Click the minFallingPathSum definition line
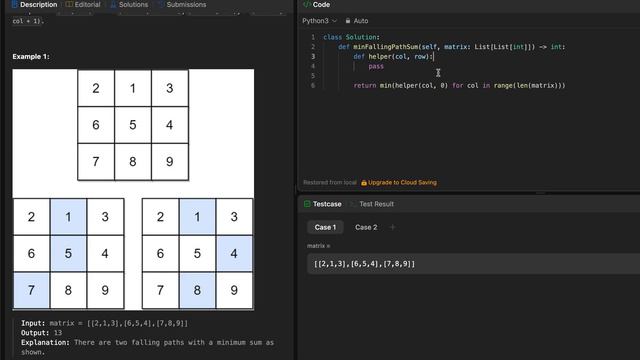 451,47
